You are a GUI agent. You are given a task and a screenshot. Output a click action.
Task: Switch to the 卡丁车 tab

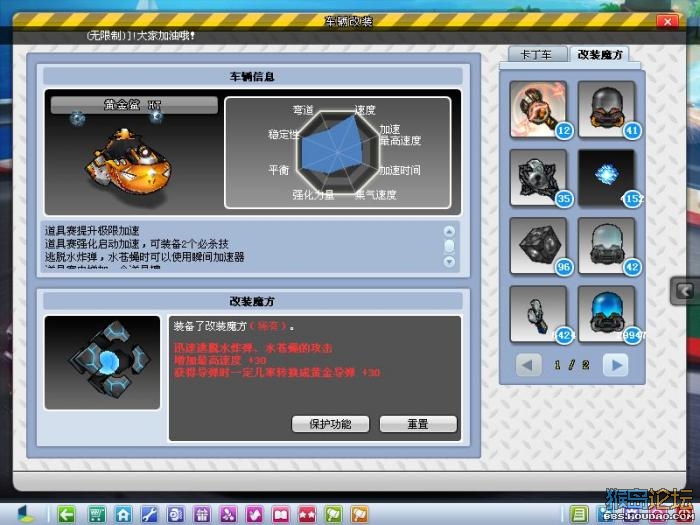(x=538, y=54)
